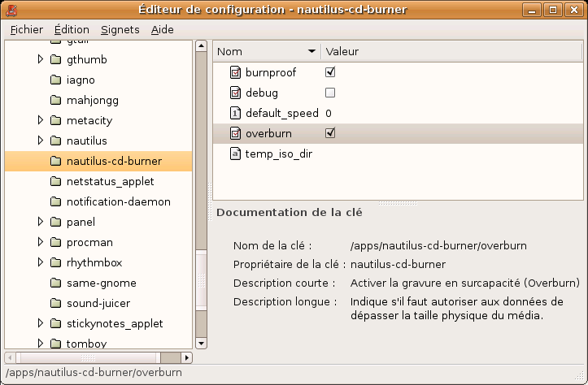Click the metacity folder icon

(x=56, y=120)
